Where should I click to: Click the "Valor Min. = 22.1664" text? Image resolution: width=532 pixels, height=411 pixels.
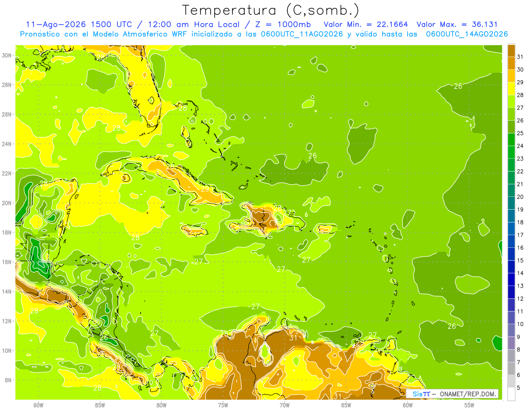(x=366, y=24)
